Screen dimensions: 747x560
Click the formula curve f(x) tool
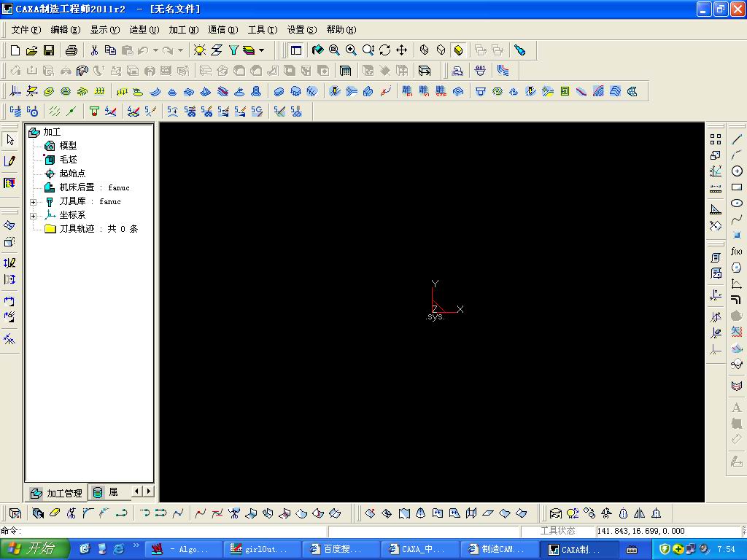[x=736, y=252]
